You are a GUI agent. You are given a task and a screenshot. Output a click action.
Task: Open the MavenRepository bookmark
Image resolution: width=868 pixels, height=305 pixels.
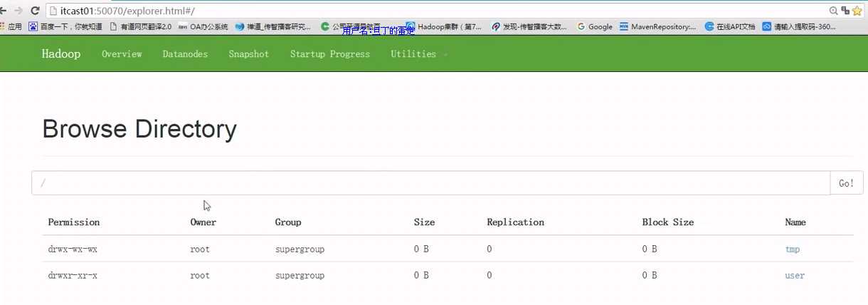pyautogui.click(x=657, y=26)
